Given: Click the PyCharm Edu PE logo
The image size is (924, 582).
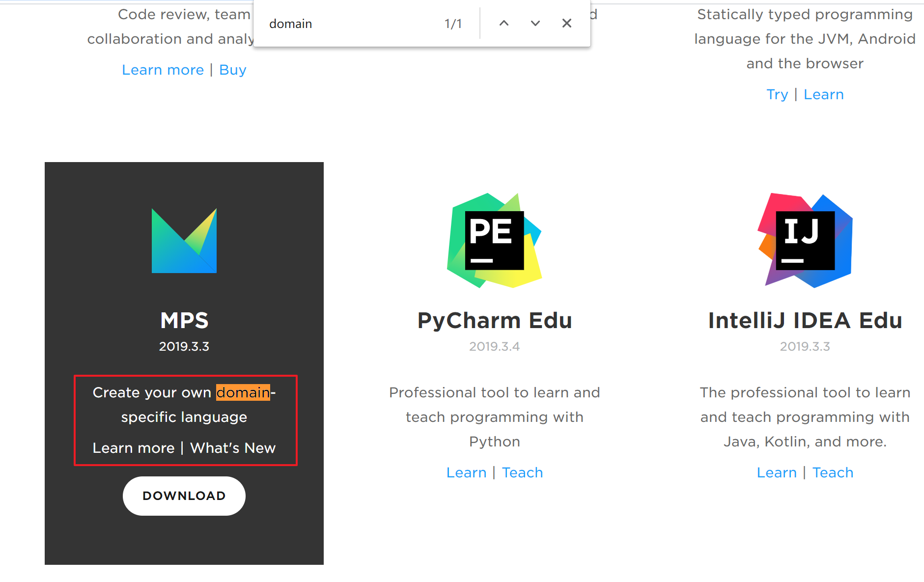Looking at the screenshot, I should click(494, 240).
